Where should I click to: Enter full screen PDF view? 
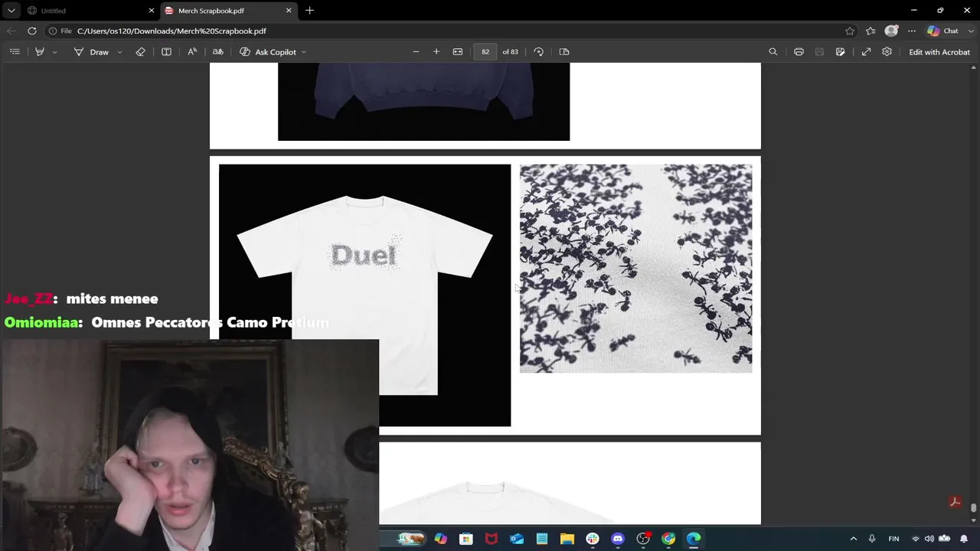tap(866, 52)
